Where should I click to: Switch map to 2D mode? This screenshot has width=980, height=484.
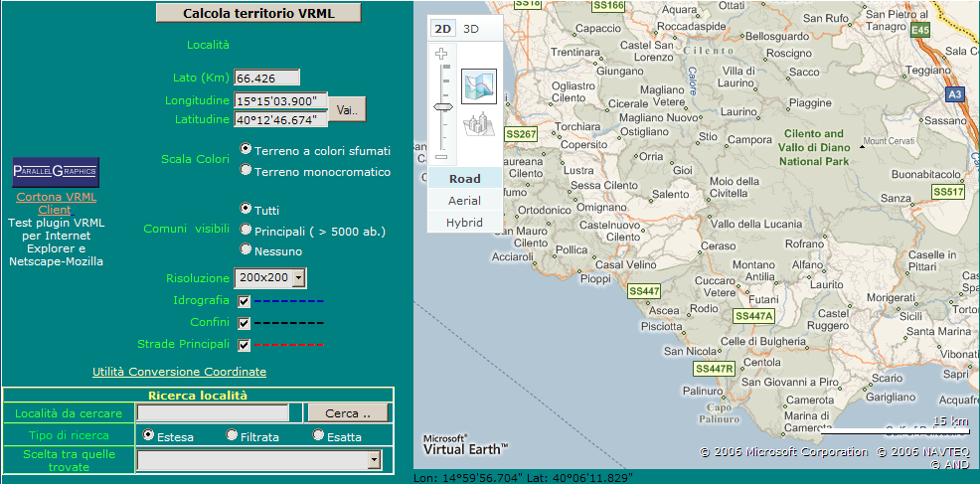click(x=442, y=29)
